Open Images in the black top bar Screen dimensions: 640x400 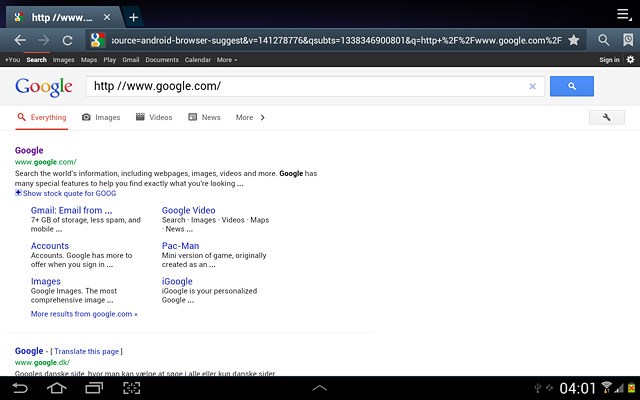63,60
